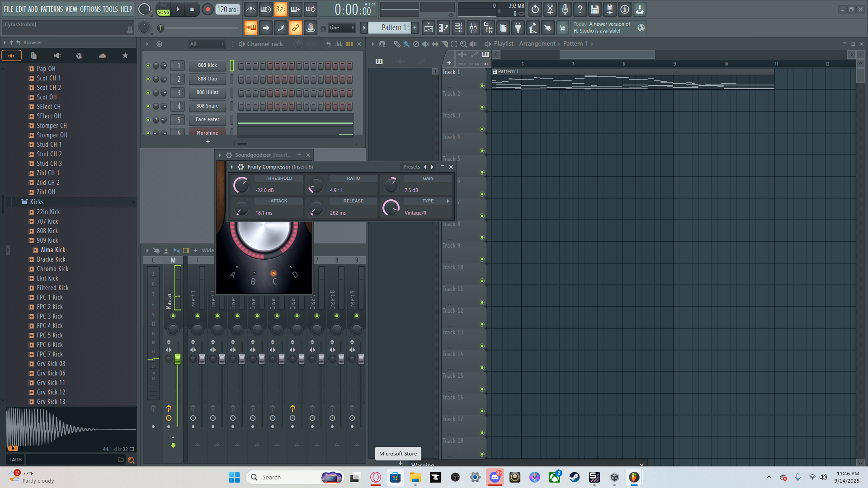Viewport: 868px width, 488px height.
Task: Click the save project floppy icon
Action: [x=595, y=9]
